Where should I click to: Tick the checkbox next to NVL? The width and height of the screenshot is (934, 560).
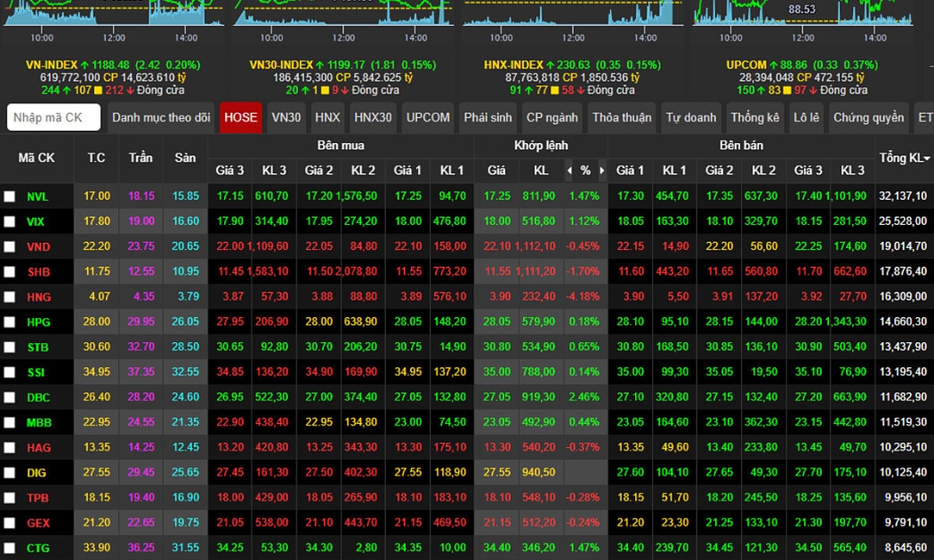[10, 196]
